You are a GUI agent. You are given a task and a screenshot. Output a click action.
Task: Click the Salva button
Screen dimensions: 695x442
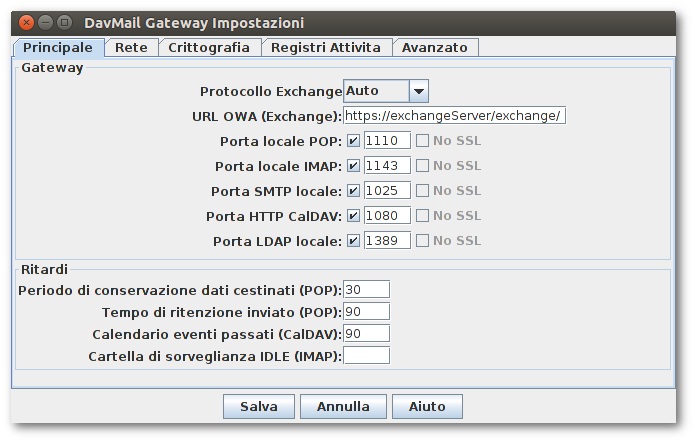(x=258, y=407)
